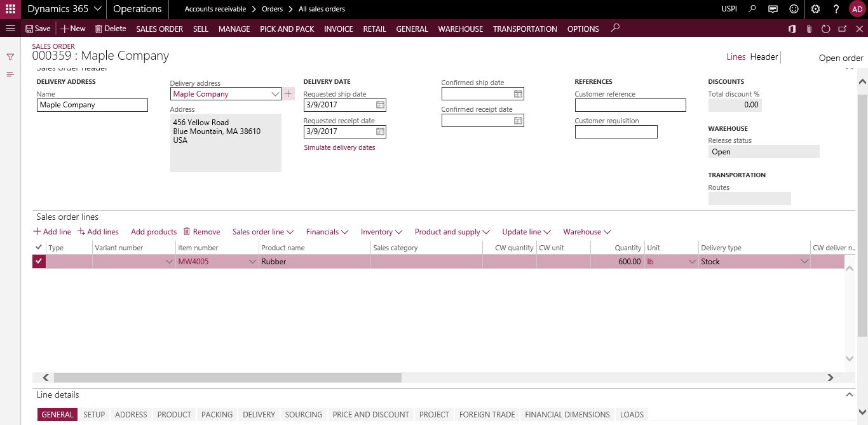Click the Help question mark icon
This screenshot has width=868, height=425.
836,9
